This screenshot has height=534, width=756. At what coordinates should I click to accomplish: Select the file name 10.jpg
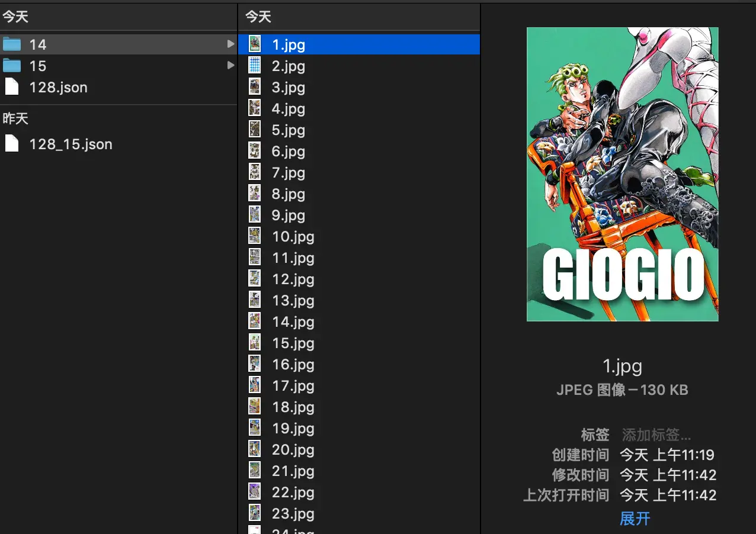click(x=293, y=236)
